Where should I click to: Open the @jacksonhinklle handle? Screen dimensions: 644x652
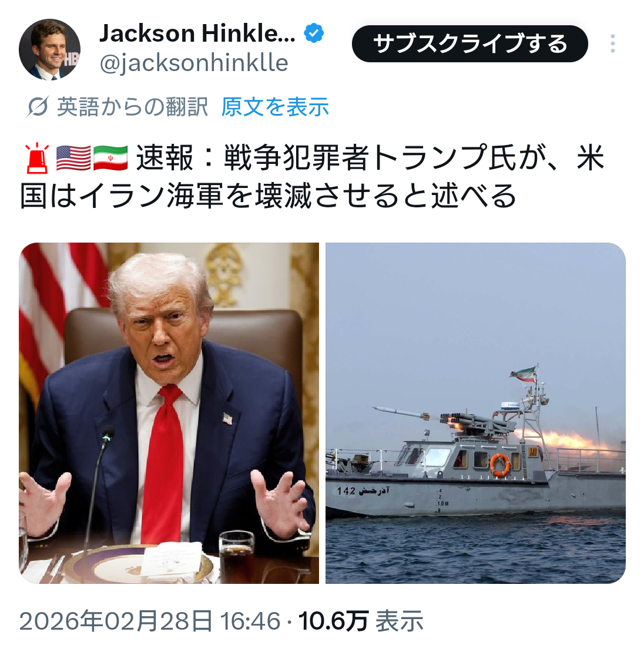click(x=194, y=63)
